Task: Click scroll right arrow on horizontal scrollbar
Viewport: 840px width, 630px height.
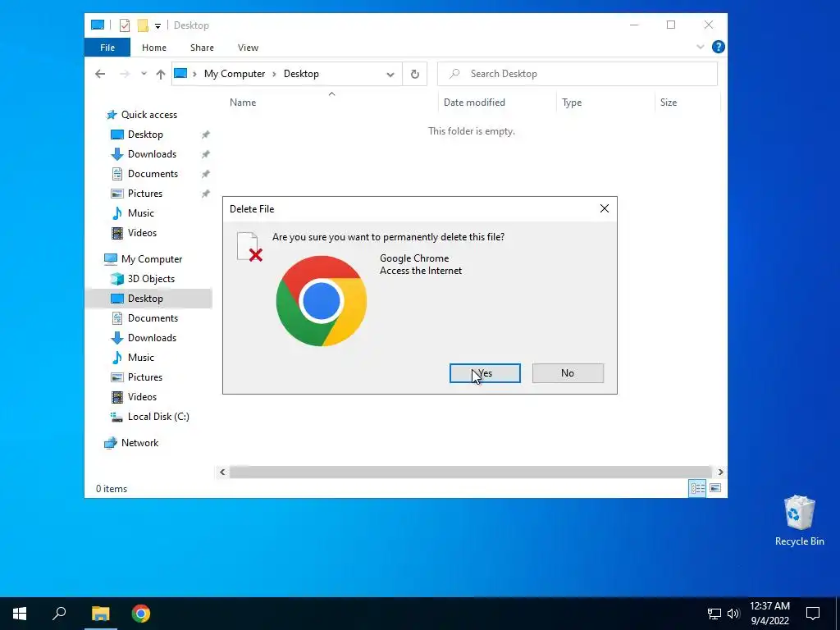Action: 720,472
